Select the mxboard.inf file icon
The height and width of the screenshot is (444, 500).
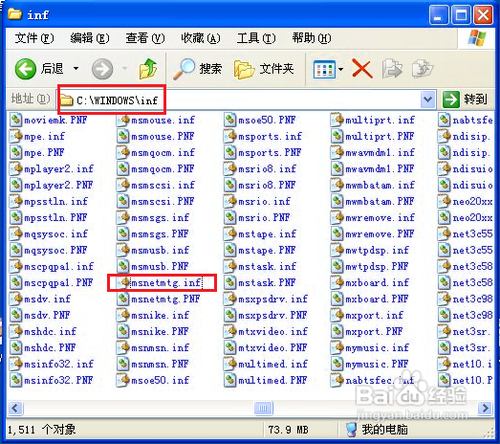(337, 283)
